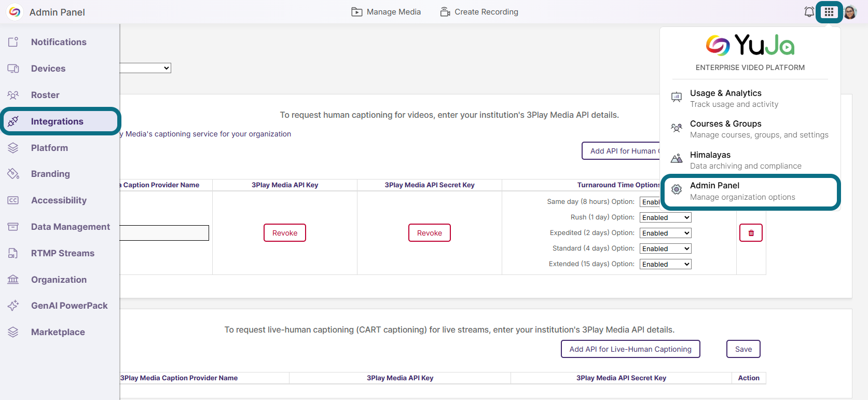The height and width of the screenshot is (400, 868).
Task: Click the user profile avatar
Action: pos(850,12)
